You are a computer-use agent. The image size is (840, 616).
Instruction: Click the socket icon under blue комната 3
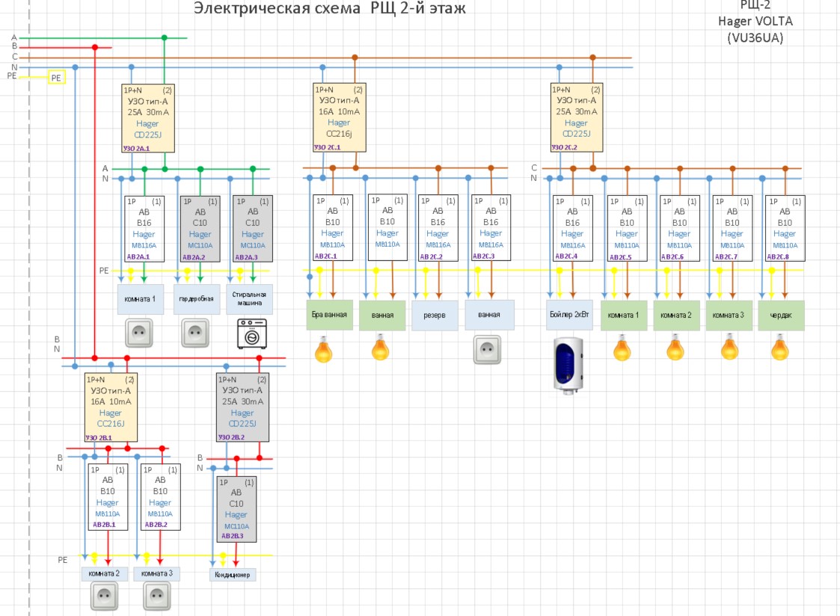point(157,596)
